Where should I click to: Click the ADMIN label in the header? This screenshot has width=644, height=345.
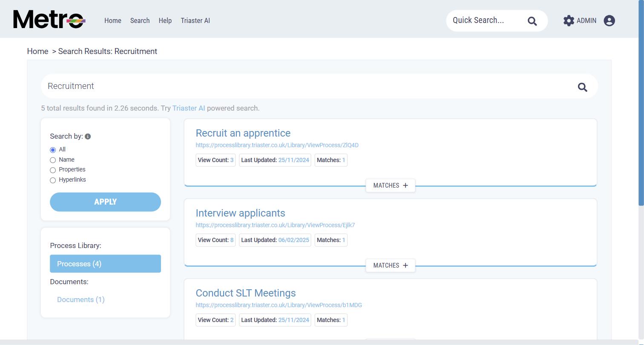click(x=586, y=20)
